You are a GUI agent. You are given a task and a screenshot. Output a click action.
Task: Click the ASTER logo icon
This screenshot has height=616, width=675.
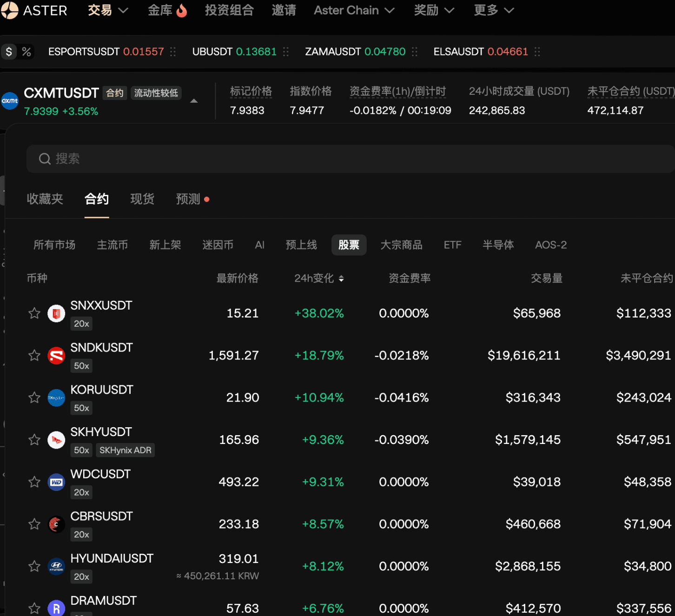pyautogui.click(x=9, y=10)
